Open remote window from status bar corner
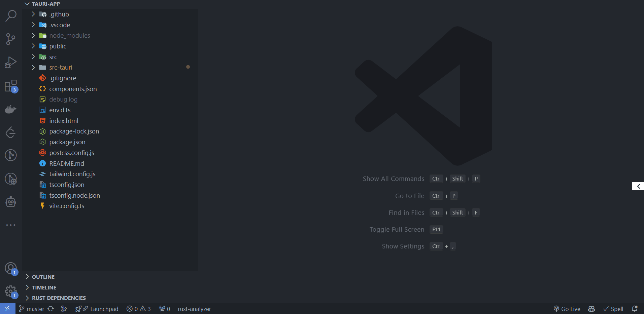The width and height of the screenshot is (644, 314). coord(7,309)
